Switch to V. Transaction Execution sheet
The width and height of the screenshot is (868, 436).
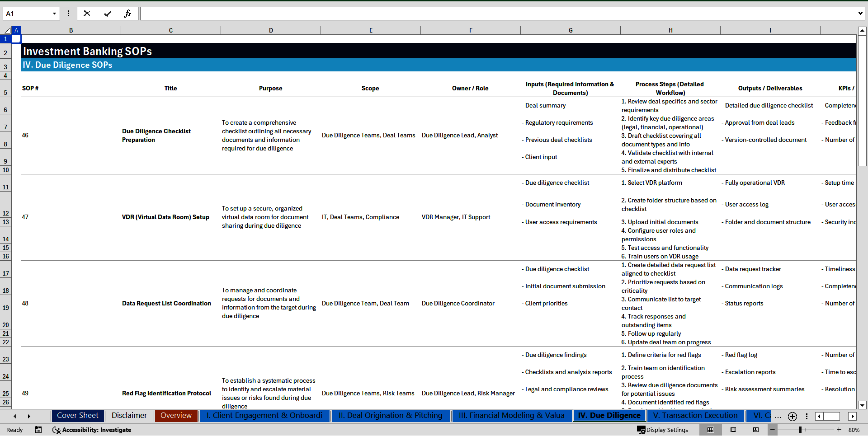(x=695, y=416)
